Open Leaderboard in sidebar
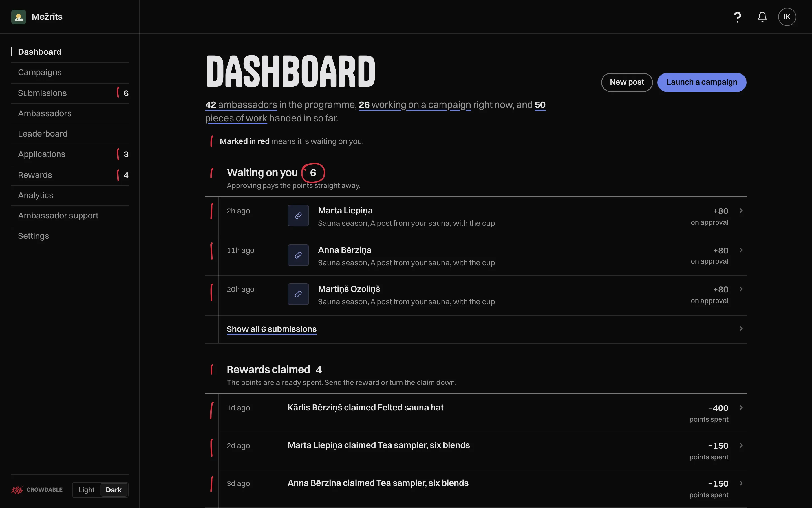Viewport: 812px width, 508px height. point(70,134)
